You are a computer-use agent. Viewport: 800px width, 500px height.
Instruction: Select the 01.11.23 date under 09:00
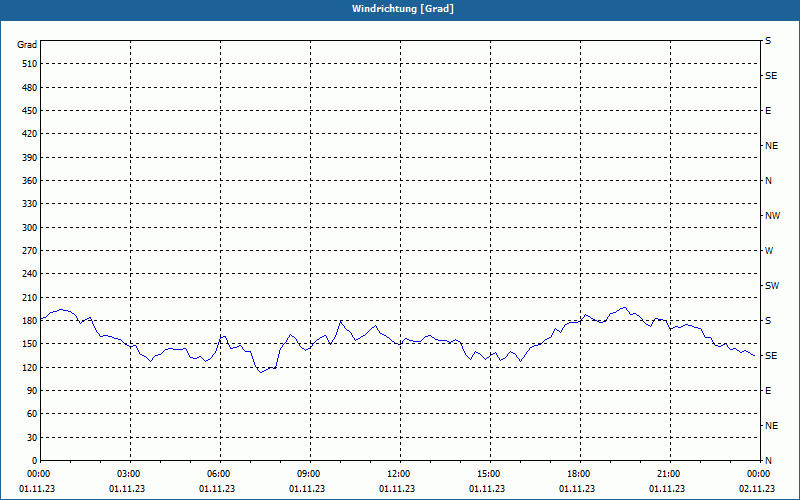tap(307, 489)
